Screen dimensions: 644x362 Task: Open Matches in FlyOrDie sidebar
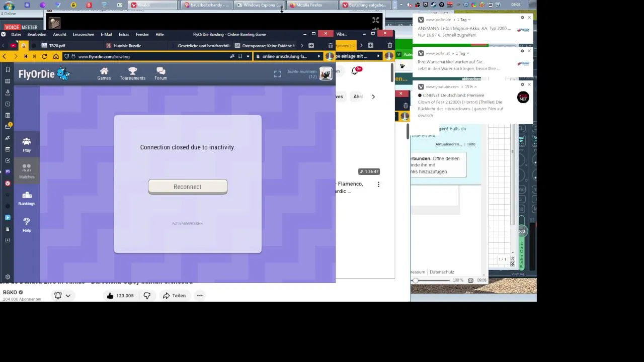27,171
